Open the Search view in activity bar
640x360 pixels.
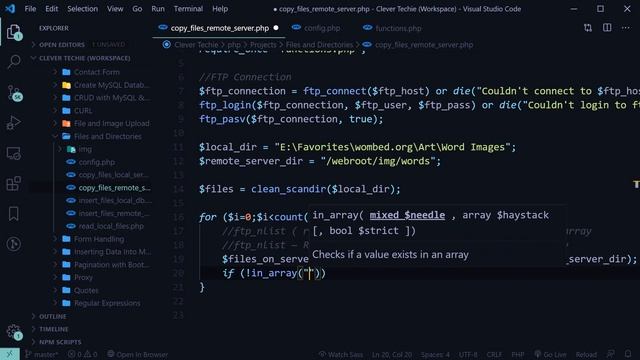13,62
